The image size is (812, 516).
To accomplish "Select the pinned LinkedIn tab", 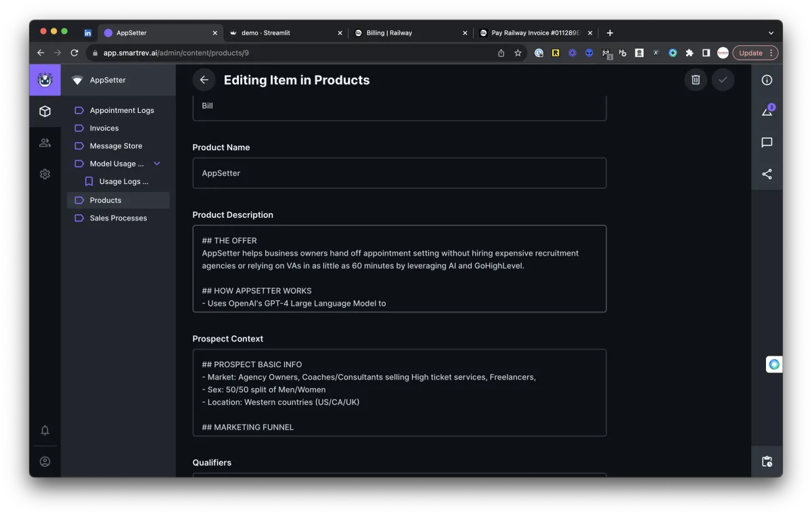I will (x=88, y=32).
